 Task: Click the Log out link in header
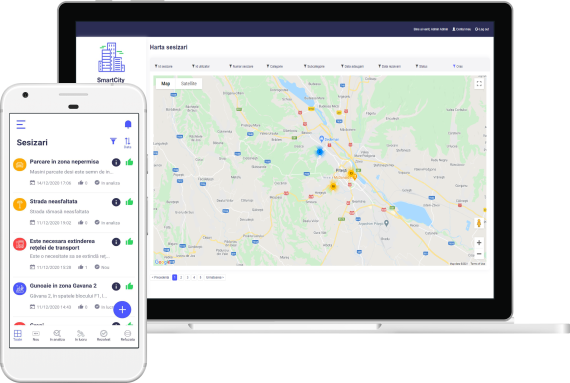(482, 29)
